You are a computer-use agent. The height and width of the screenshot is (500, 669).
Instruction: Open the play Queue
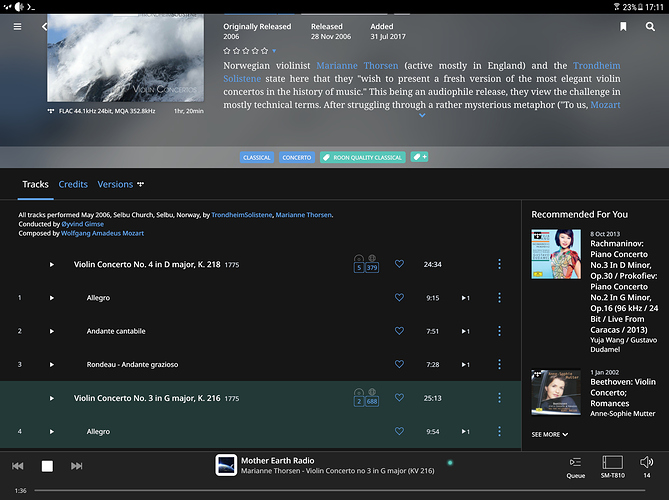click(x=575, y=467)
